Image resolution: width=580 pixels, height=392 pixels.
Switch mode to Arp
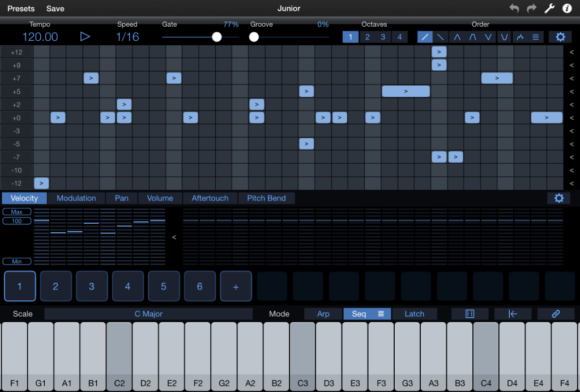tap(323, 314)
